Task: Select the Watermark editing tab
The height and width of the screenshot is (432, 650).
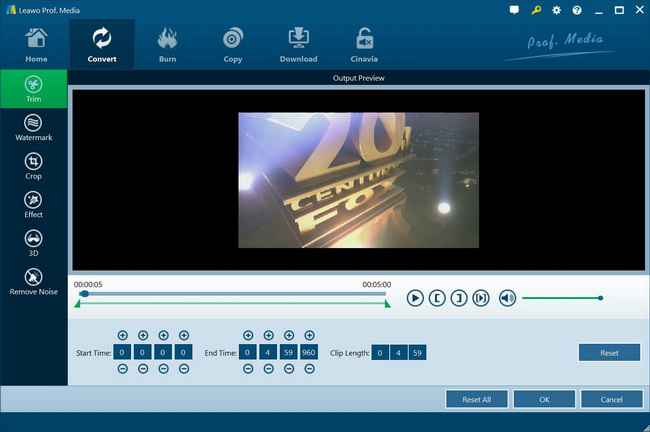Action: click(34, 128)
